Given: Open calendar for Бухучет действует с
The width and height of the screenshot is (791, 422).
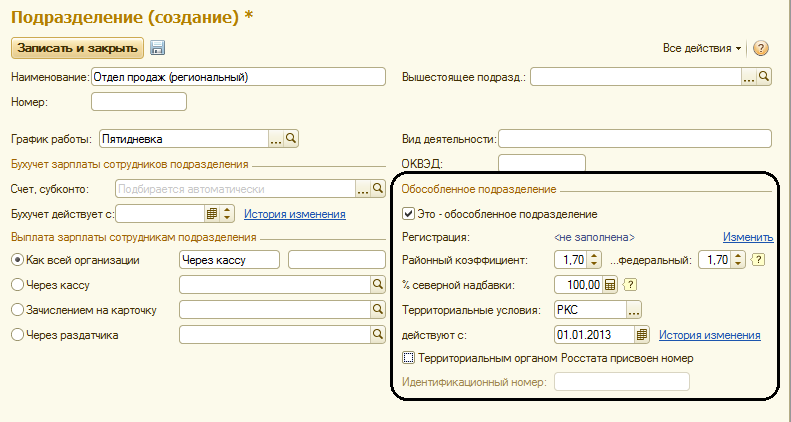Looking at the screenshot, I should pos(212,213).
